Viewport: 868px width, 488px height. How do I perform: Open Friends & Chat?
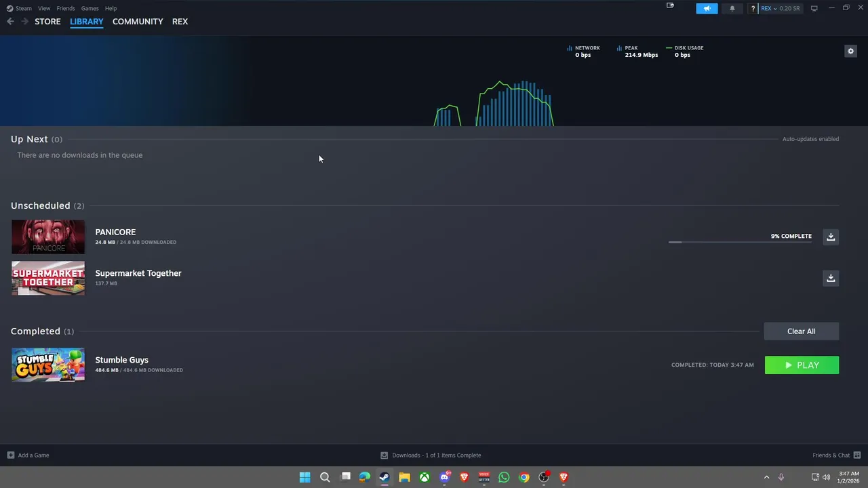[831, 455]
